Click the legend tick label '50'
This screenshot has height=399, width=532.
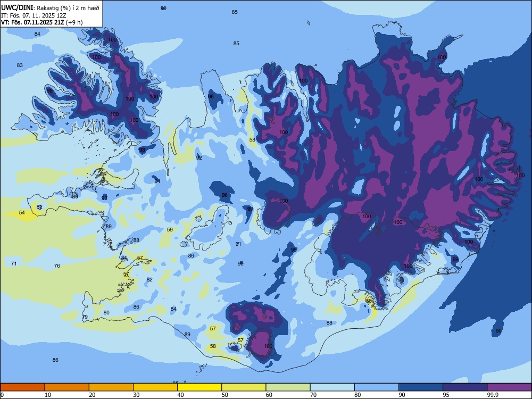tap(225, 395)
